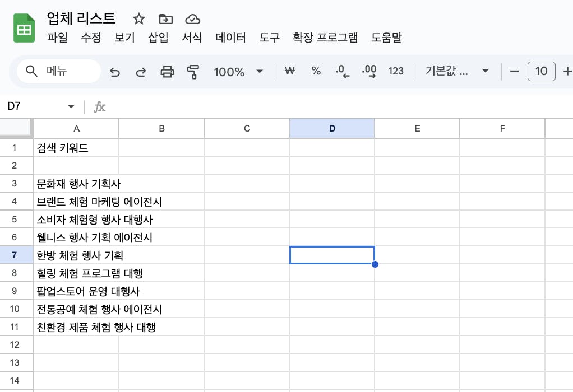The width and height of the screenshot is (573, 392).
Task: Click the Google Sheets home icon
Action: 25,29
